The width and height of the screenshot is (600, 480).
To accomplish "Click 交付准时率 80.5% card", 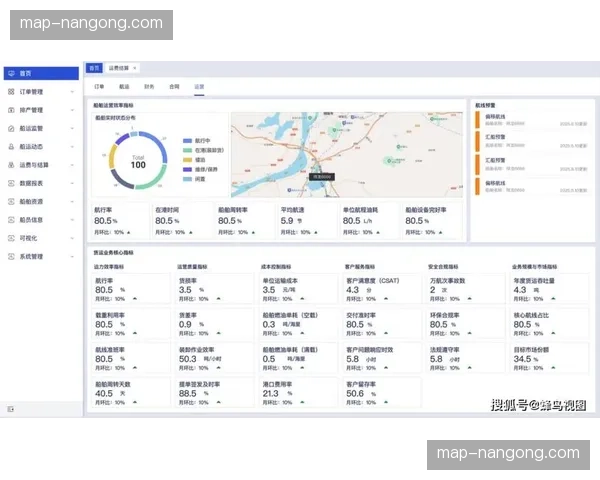I will (x=382, y=324).
